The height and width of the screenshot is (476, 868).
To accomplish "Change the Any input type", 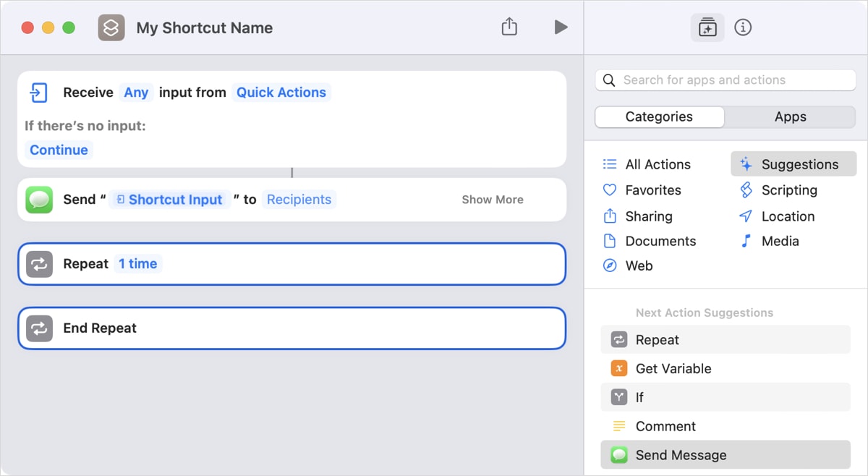I will click(x=136, y=92).
